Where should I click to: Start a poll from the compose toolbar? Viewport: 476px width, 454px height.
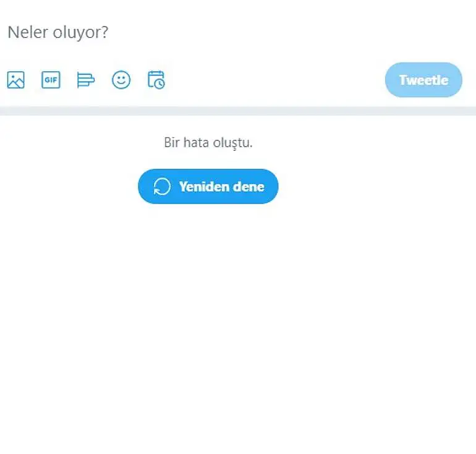[86, 80]
